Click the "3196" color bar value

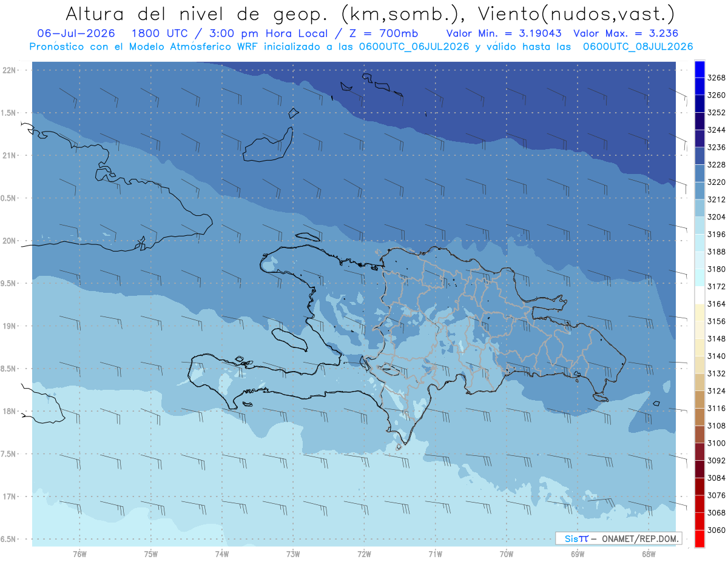(716, 234)
